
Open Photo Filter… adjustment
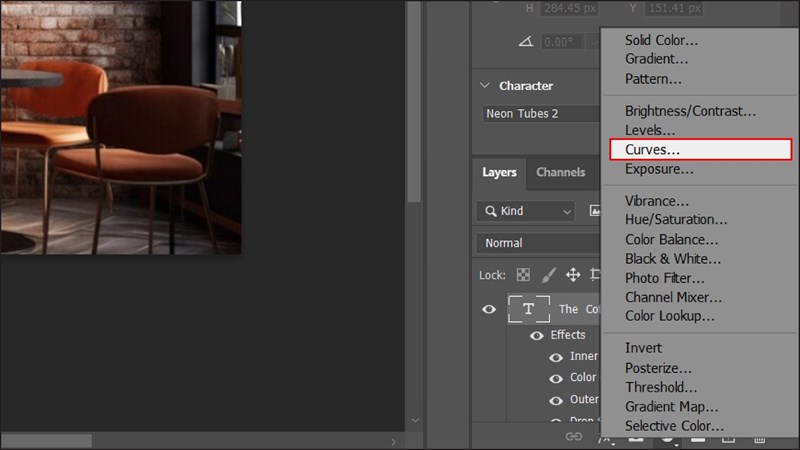pos(664,278)
